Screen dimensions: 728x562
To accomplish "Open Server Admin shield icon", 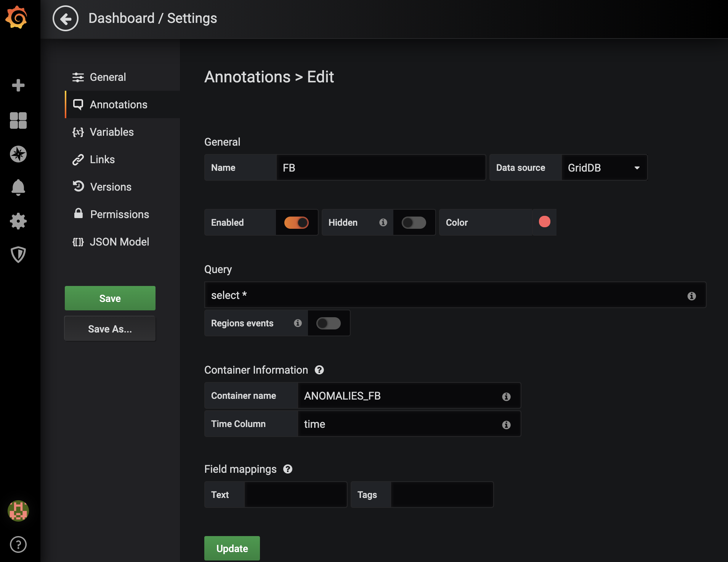I will click(18, 254).
